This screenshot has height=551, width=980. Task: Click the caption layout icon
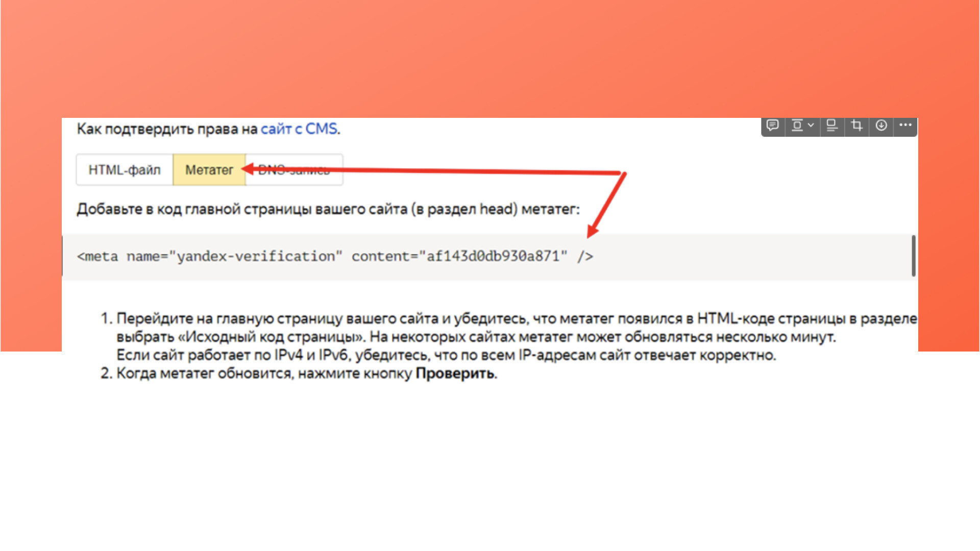click(x=832, y=126)
